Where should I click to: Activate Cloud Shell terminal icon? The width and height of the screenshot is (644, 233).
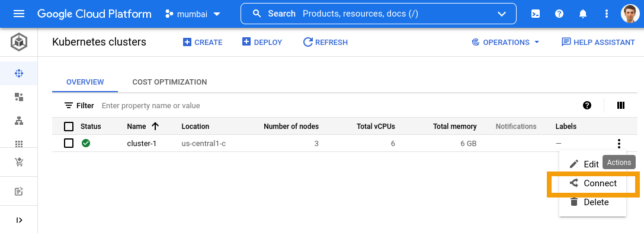tap(536, 14)
